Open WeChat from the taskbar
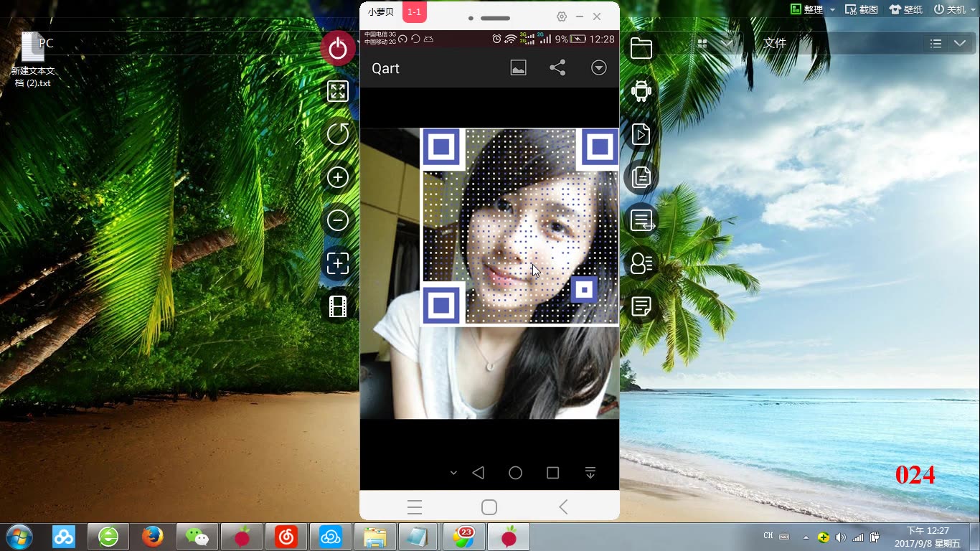Viewport: 980px width, 551px height. coord(197,537)
